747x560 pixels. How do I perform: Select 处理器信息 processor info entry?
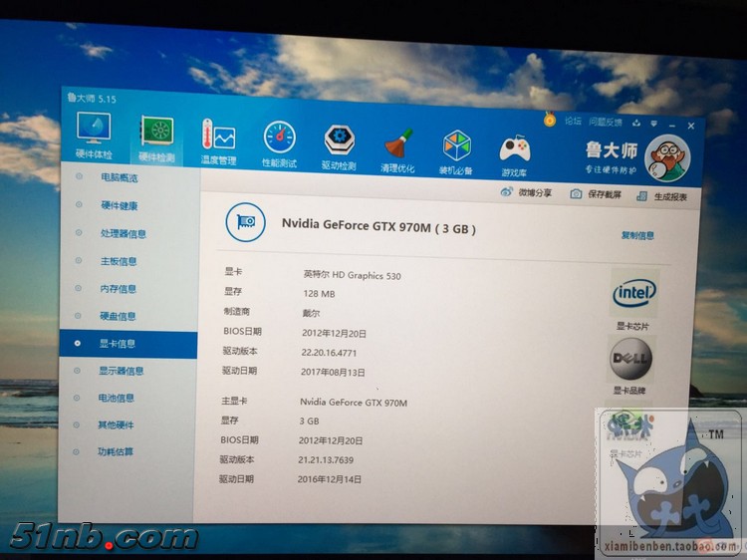pyautogui.click(x=123, y=234)
